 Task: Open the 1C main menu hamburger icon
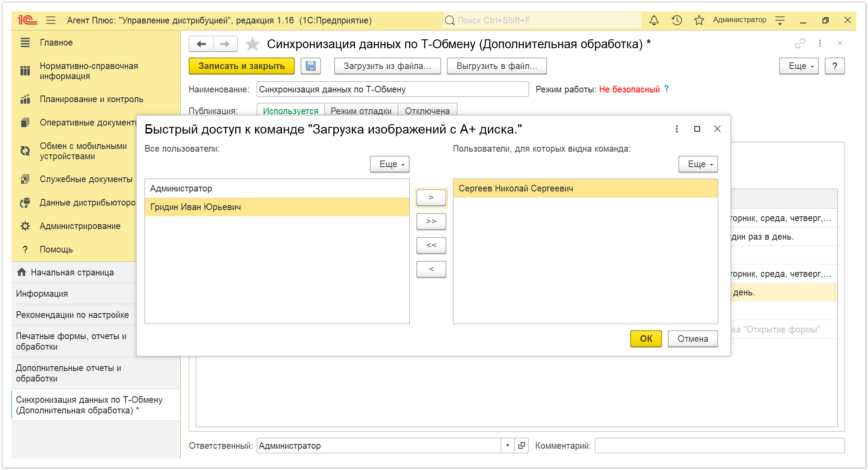click(51, 20)
